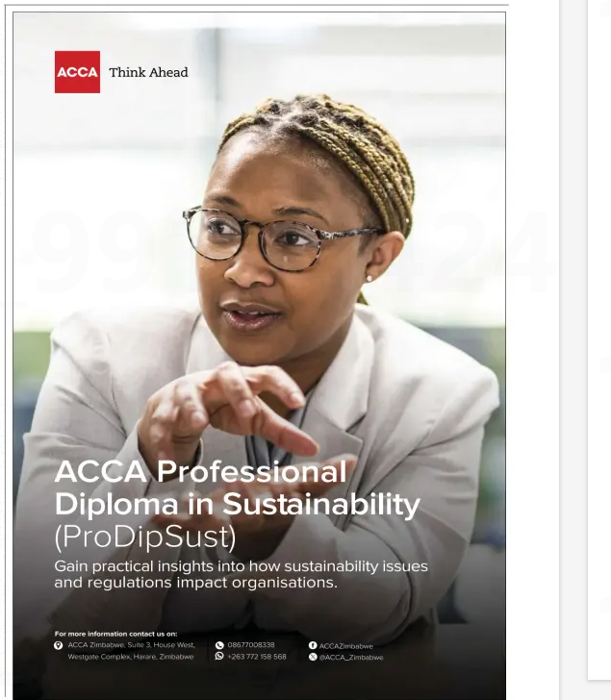This screenshot has height=700, width=611.
Task: Open the @ACCA_Zimbabwe handle link
Action: (351, 658)
